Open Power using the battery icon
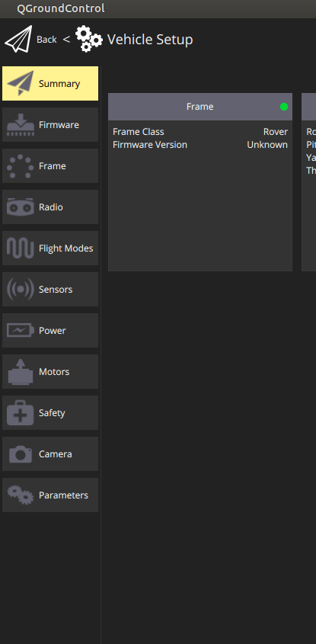The image size is (316, 644). tap(21, 330)
